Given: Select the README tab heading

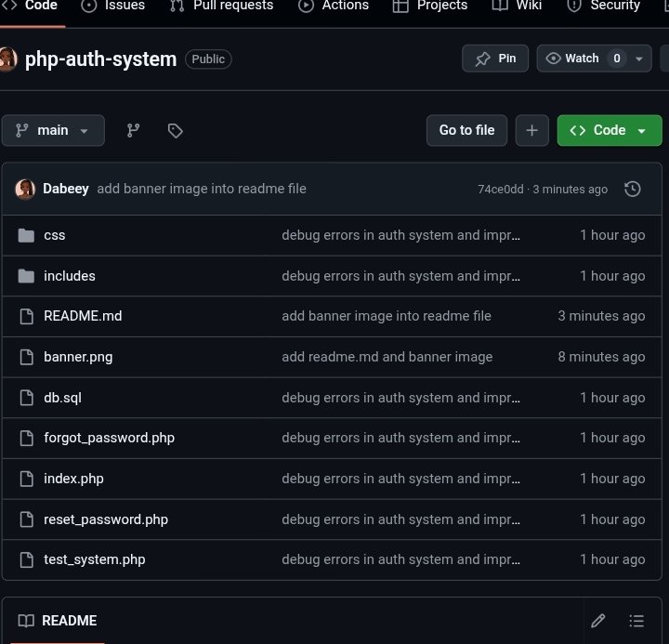Looking at the screenshot, I should click(x=58, y=621).
